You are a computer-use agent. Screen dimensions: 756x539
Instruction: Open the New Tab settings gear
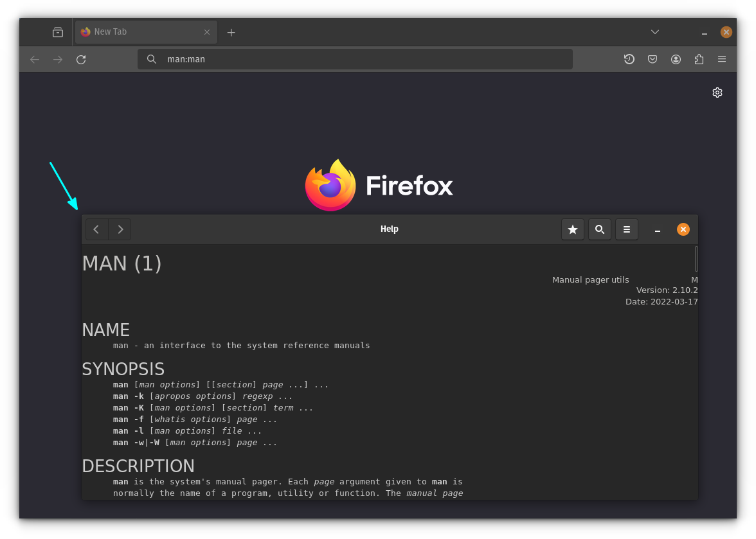[717, 93]
